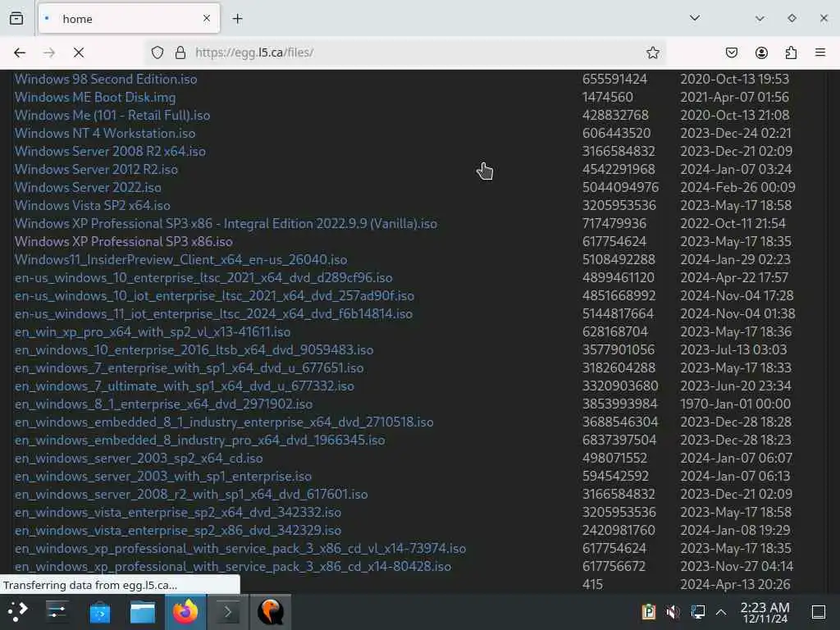
Task: Open the Firefox hamburger menu
Action: [x=820, y=52]
